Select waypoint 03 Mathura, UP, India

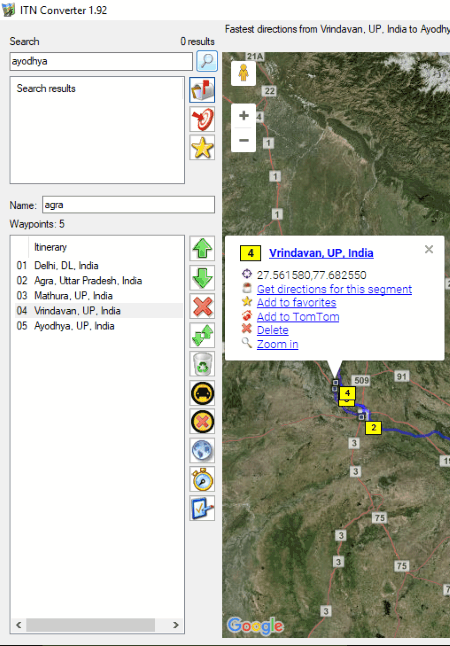(x=98, y=296)
